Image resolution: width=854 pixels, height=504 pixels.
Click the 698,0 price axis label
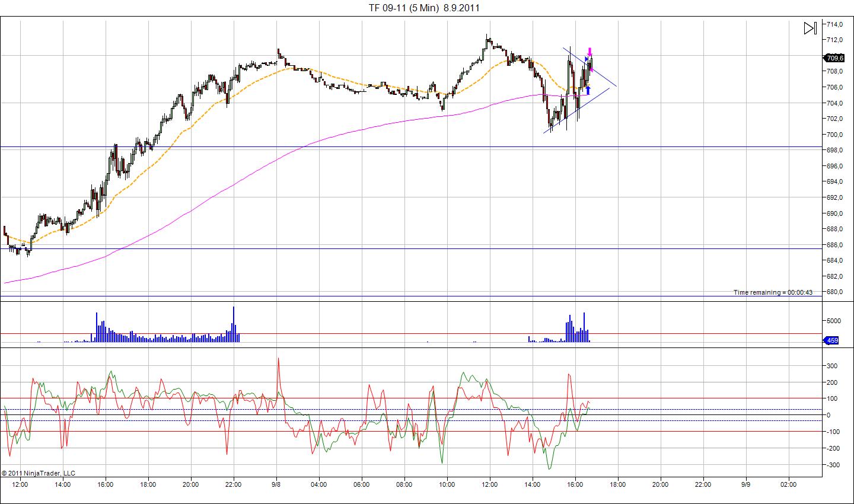(834, 150)
